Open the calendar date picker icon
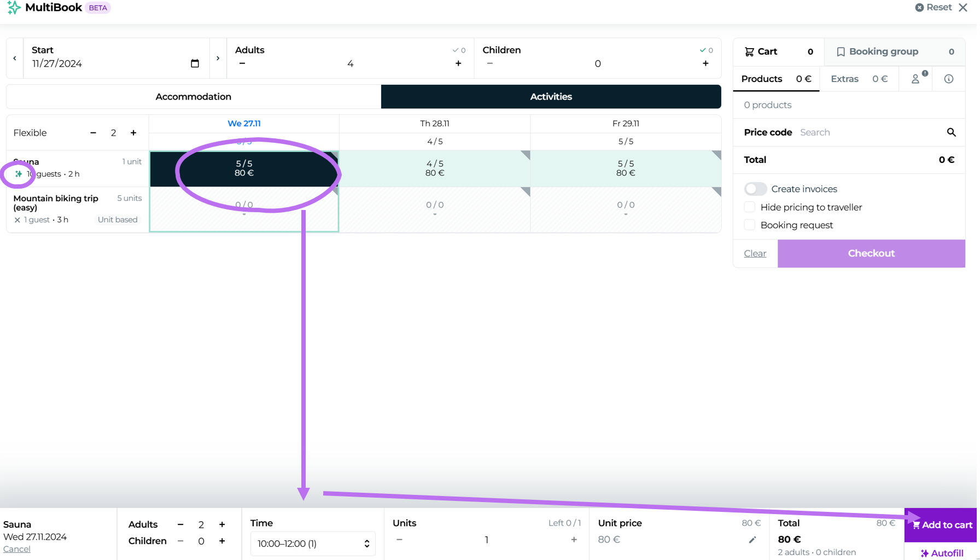 pyautogui.click(x=195, y=63)
